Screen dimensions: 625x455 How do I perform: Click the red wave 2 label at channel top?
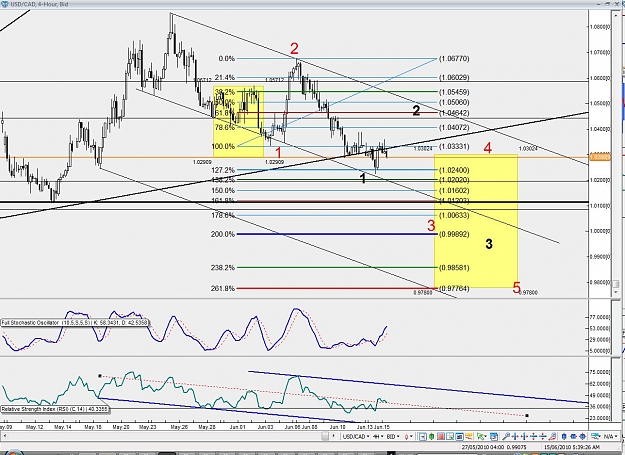coord(294,49)
